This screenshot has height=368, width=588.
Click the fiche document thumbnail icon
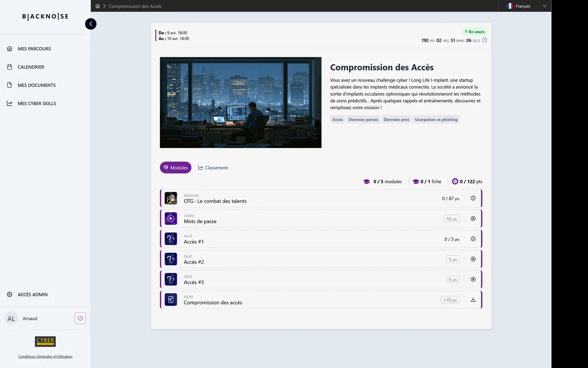(x=171, y=300)
